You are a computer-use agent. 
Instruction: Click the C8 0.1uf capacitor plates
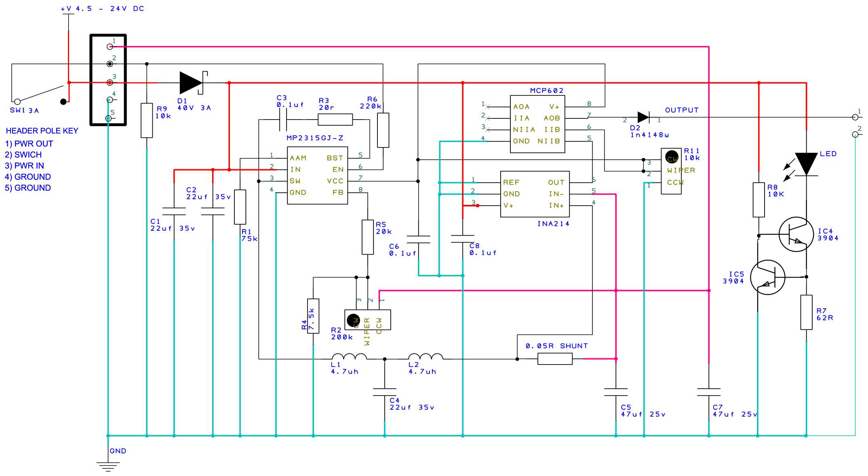click(463, 239)
